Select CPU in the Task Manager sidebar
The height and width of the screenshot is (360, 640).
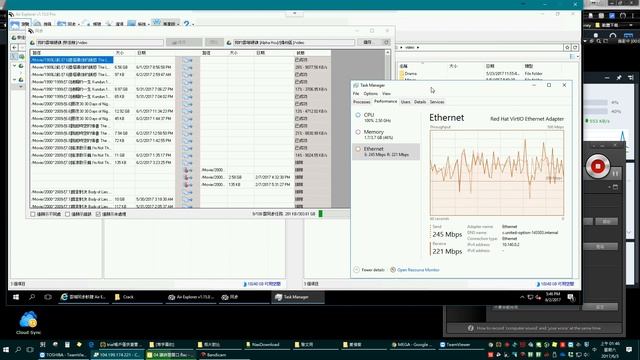tap(386, 117)
